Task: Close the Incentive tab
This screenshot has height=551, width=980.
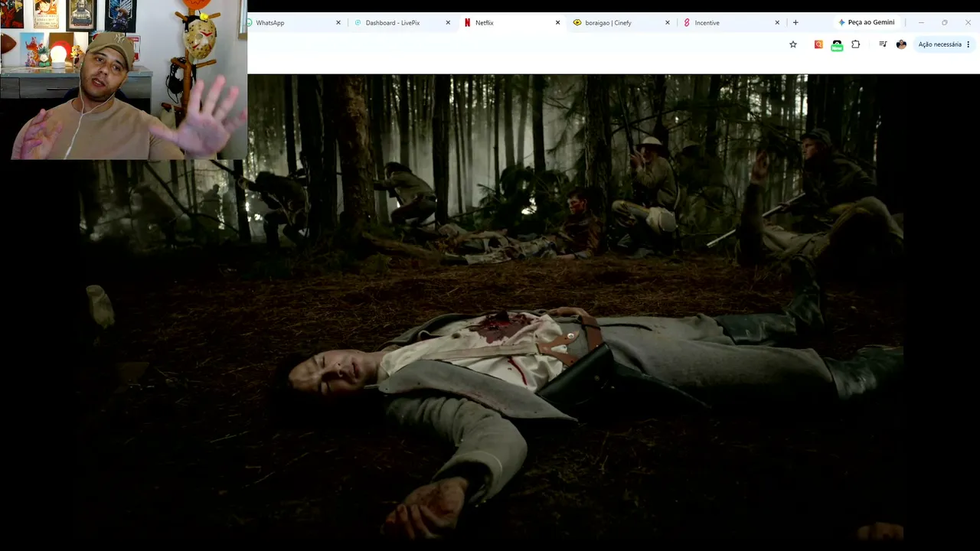Action: click(x=777, y=23)
